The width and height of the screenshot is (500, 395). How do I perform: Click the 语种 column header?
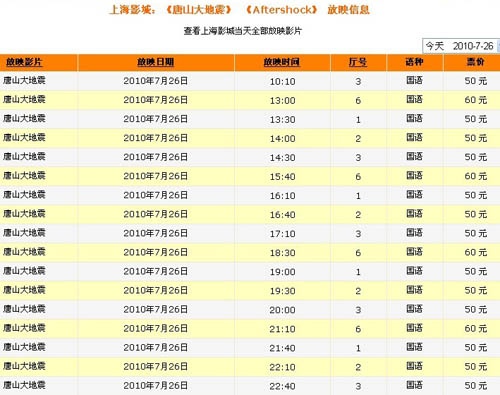pos(414,62)
